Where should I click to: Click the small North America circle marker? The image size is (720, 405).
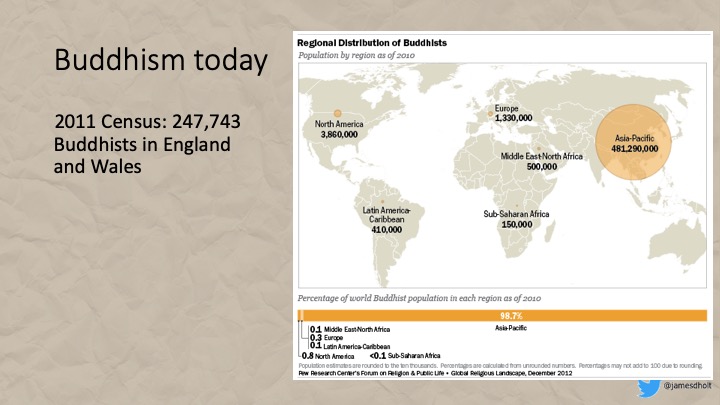[x=338, y=114]
